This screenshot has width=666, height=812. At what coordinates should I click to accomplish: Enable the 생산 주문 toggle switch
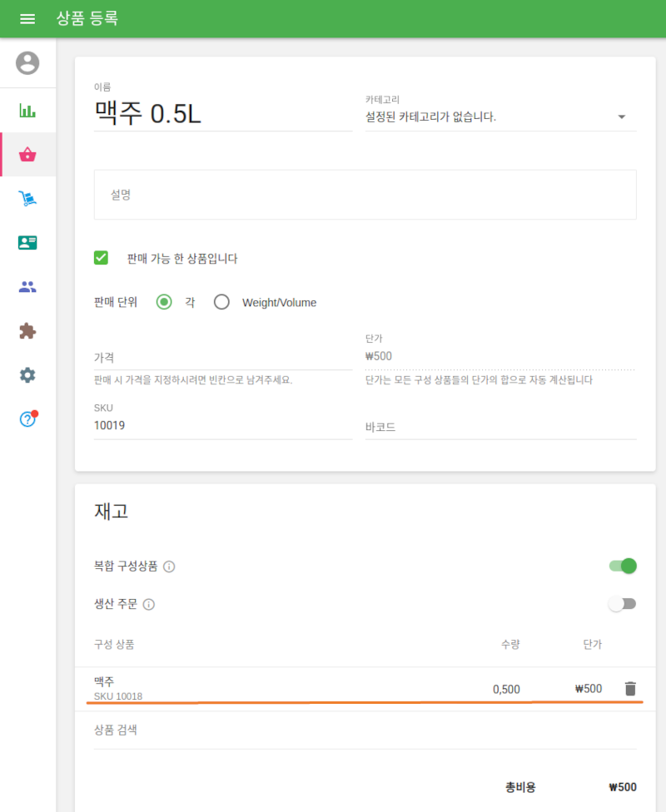(622, 603)
